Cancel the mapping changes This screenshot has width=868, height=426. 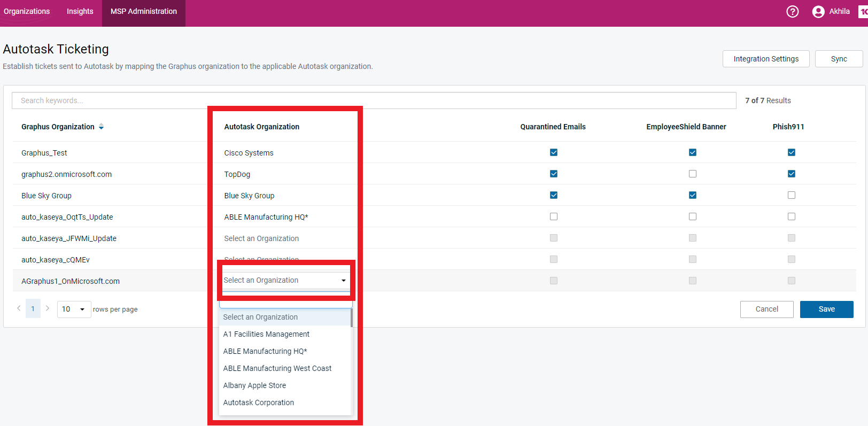[767, 309]
